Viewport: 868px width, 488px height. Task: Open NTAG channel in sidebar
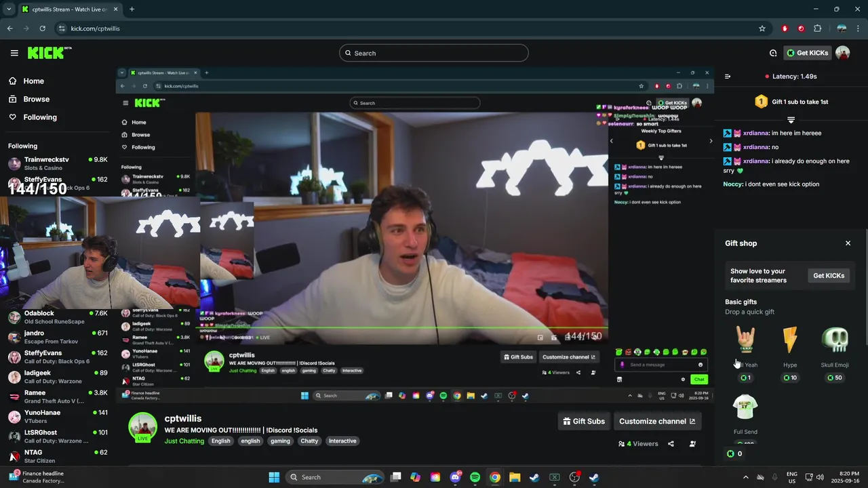tap(58, 455)
